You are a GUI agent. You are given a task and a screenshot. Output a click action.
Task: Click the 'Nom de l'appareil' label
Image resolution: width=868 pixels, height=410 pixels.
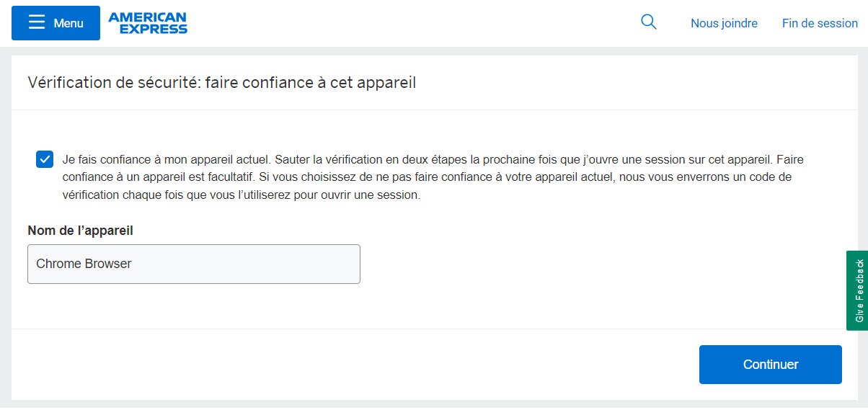(x=81, y=231)
